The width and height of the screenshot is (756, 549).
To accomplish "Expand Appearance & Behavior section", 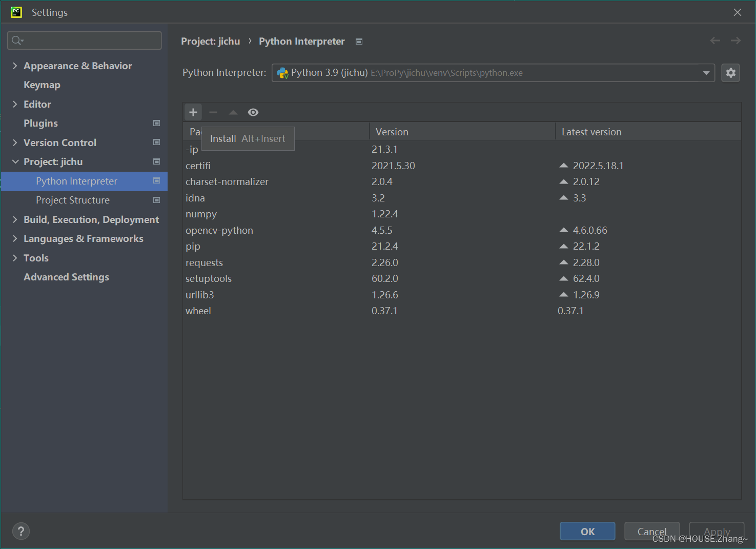I will [15, 66].
